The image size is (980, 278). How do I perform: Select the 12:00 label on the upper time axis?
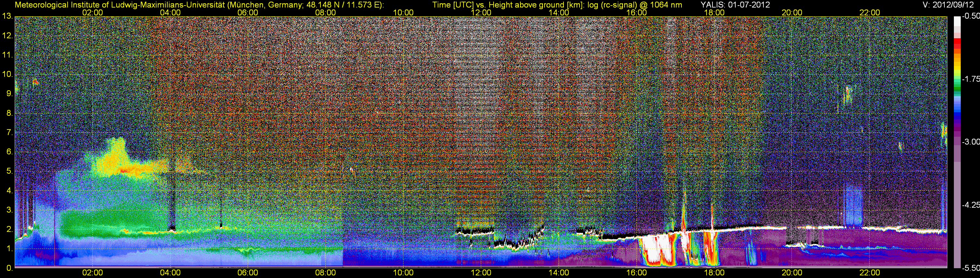click(481, 12)
